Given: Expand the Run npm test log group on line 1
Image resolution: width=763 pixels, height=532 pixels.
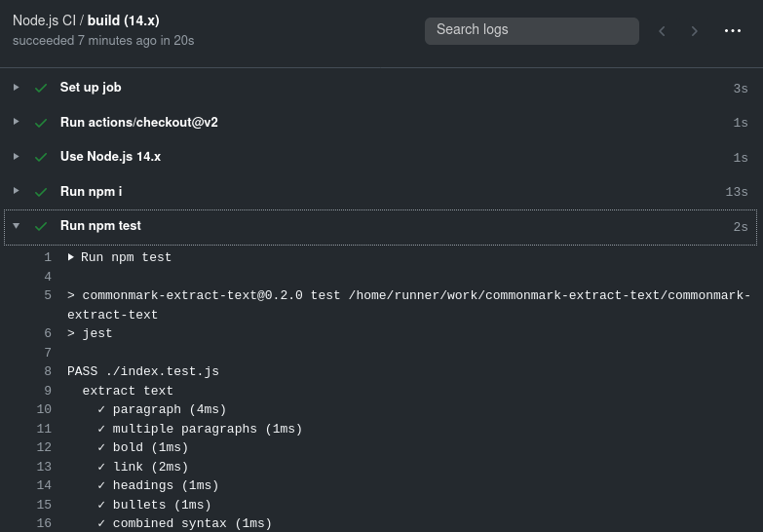Looking at the screenshot, I should tap(72, 257).
